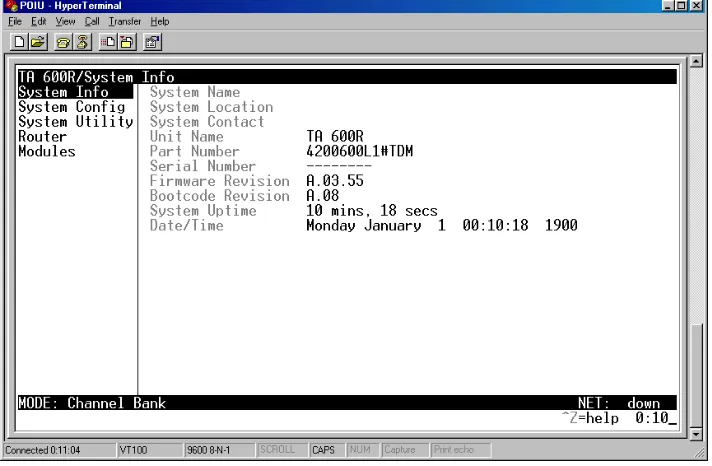The width and height of the screenshot is (712, 466).
Task: Click part number value 4200600L1#TDM
Action: (360, 151)
